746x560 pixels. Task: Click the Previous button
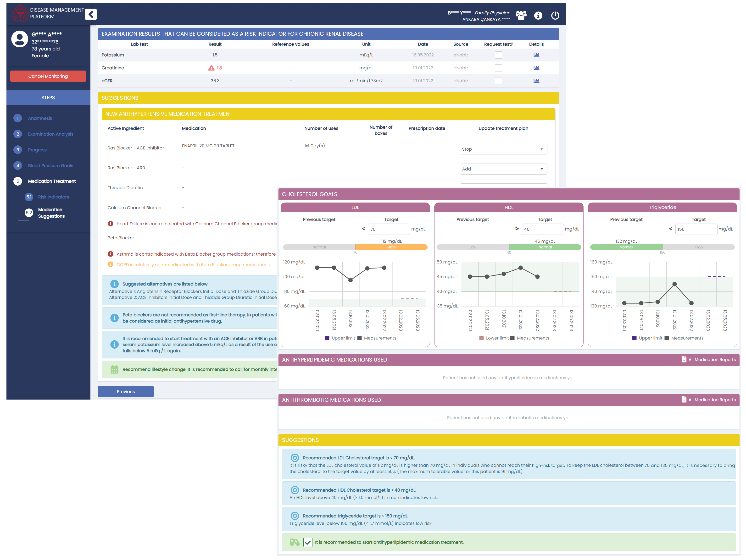pos(125,391)
